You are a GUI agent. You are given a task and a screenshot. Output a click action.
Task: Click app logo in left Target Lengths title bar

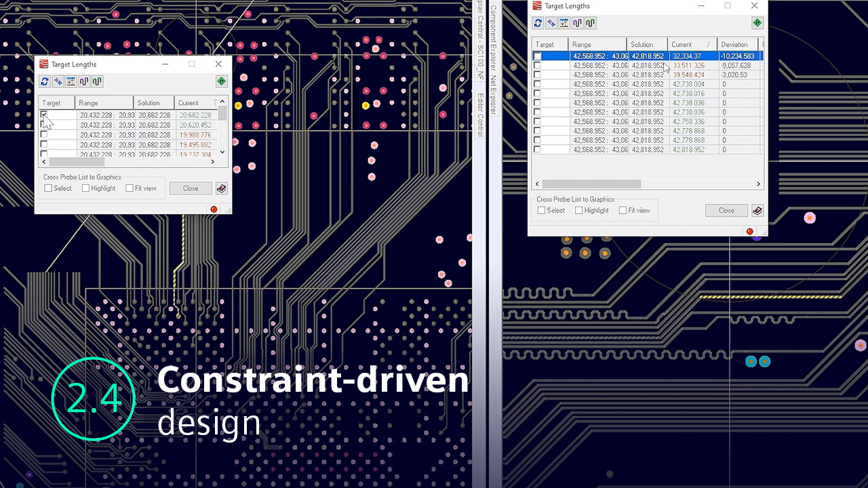point(44,64)
